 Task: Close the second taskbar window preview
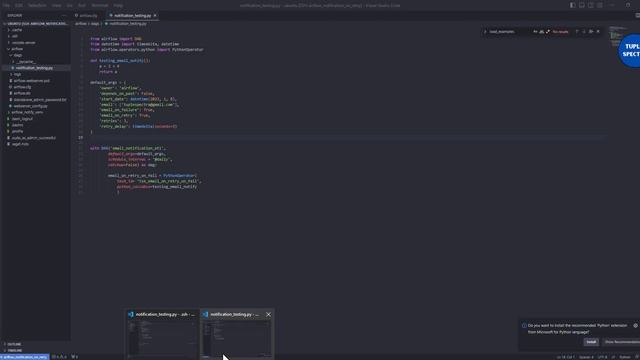pyautogui.click(x=268, y=314)
